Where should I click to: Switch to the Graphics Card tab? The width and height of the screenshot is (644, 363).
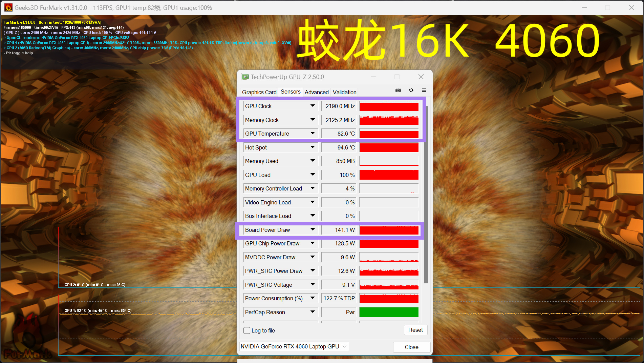pyautogui.click(x=259, y=92)
